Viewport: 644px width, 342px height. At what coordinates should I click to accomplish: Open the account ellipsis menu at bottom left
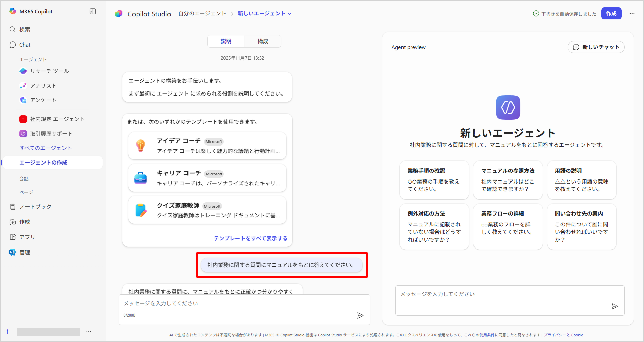pyautogui.click(x=89, y=332)
